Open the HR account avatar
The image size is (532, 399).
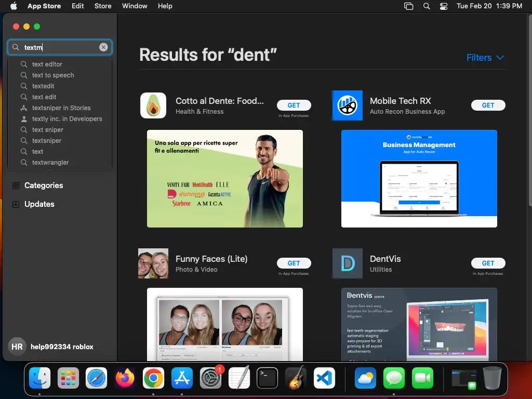[17, 347]
